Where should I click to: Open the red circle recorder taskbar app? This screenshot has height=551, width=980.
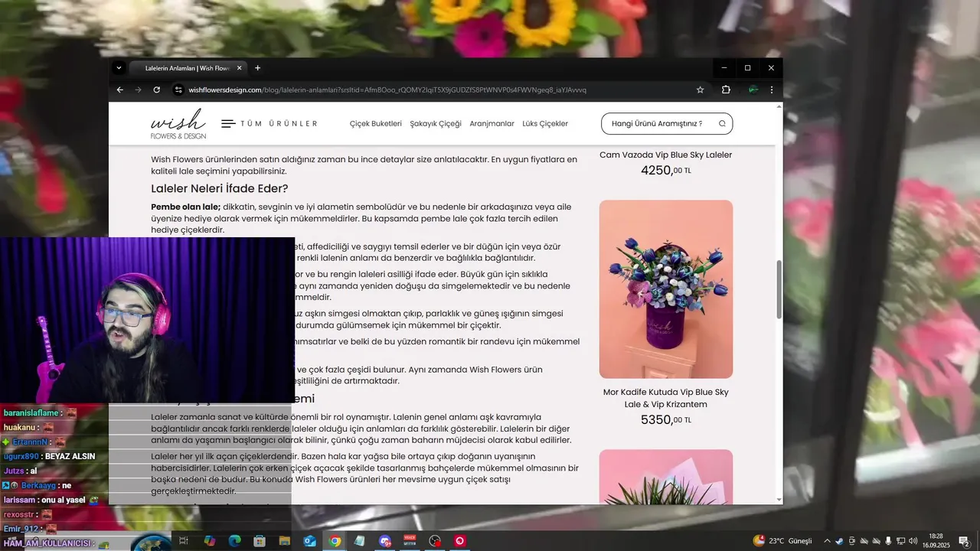(460, 541)
